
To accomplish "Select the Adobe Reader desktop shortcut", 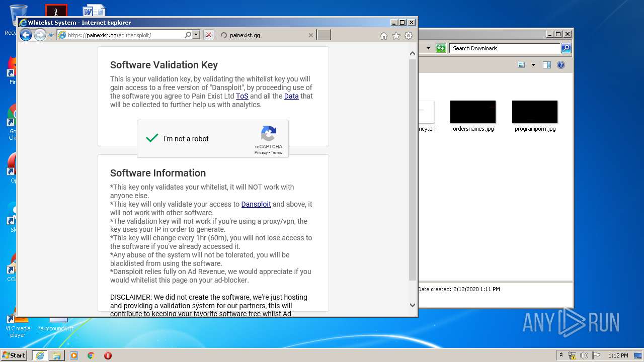I will coord(56,10).
